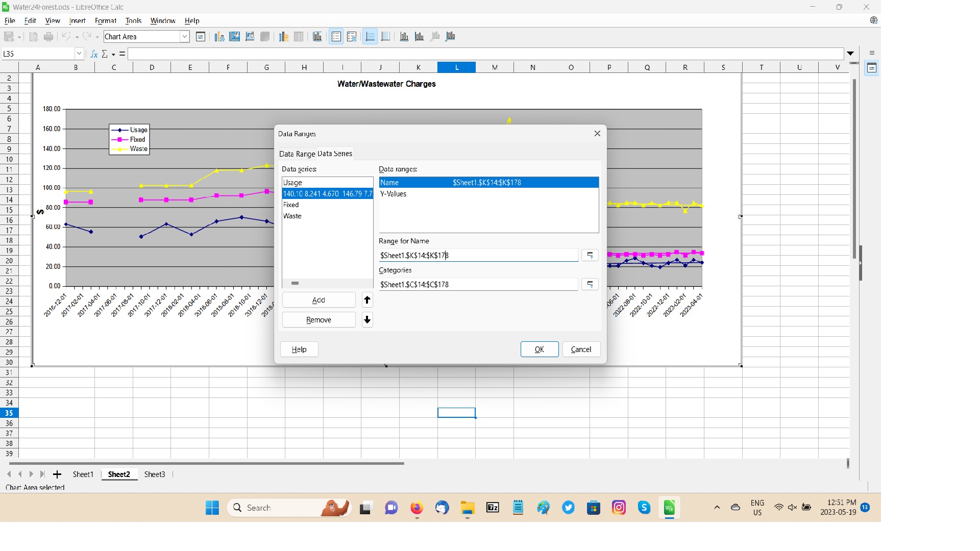This screenshot has height=551, width=980.
Task: Click OK to confirm the data ranges
Action: 540,349
